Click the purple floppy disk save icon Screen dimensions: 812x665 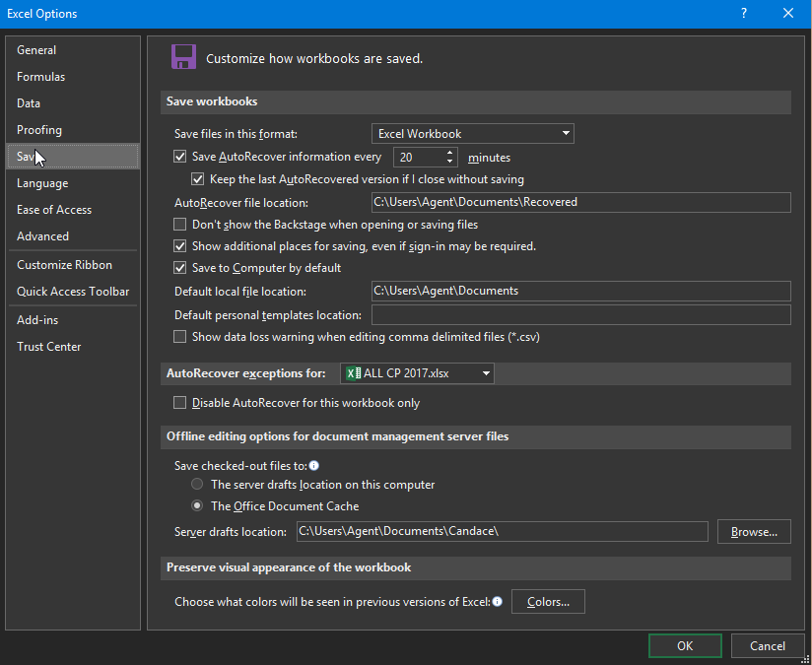(x=184, y=57)
